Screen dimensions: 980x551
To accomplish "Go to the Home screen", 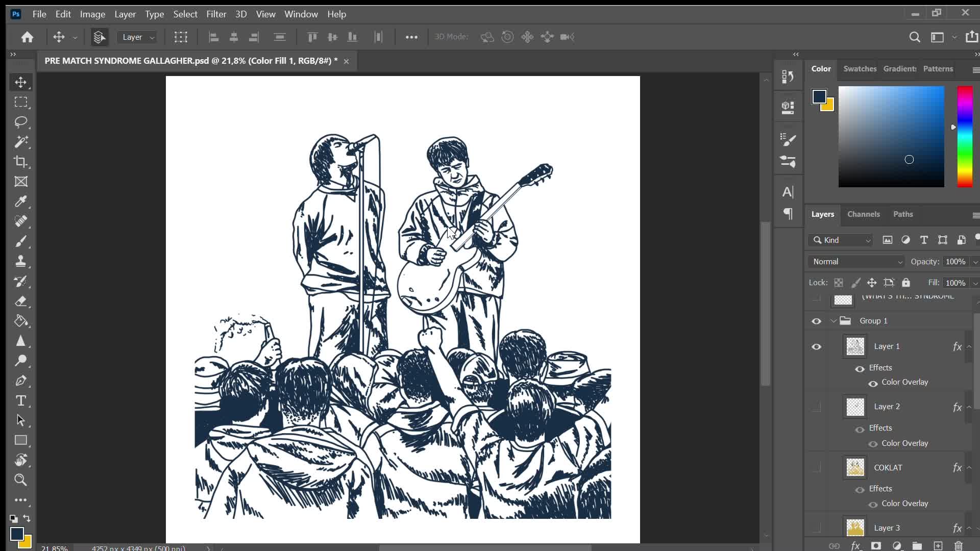I will click(x=28, y=37).
